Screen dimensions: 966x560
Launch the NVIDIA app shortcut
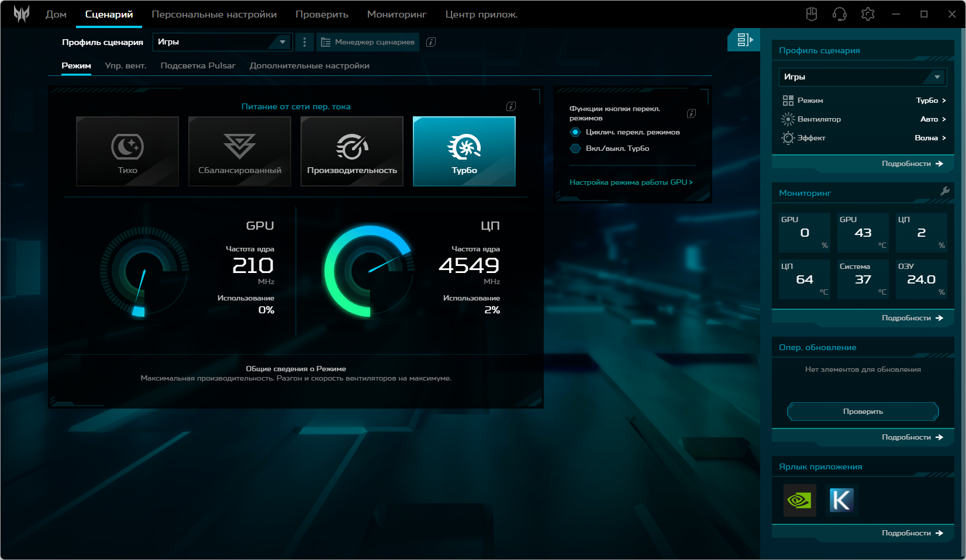[800, 500]
